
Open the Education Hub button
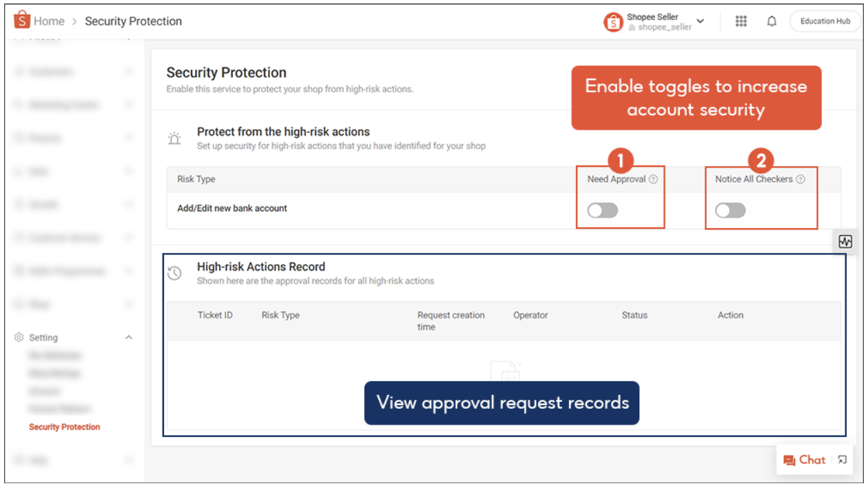[825, 21]
